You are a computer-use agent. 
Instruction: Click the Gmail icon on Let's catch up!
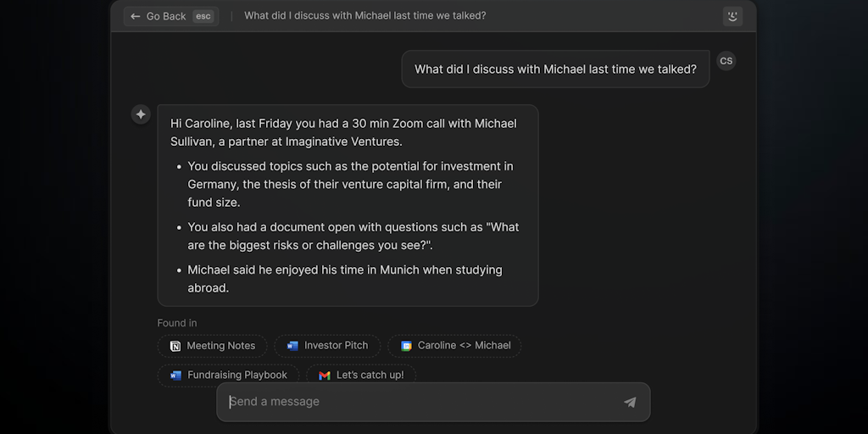tap(325, 375)
